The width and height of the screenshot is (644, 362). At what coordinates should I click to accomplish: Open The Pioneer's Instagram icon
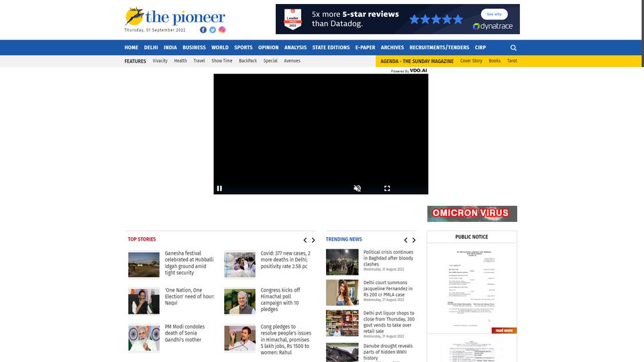coord(222,29)
